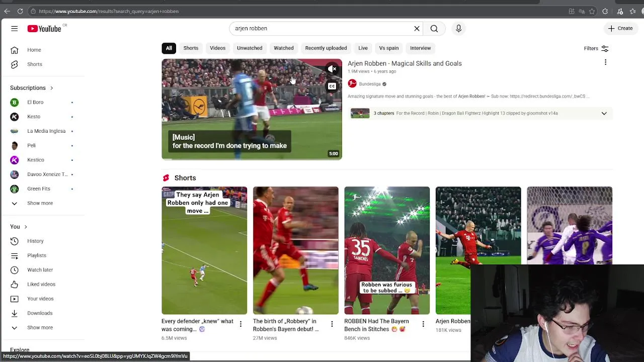Viewport: 644px width, 362px height.
Task: Start voice search with the microphone
Action: [x=458, y=29]
